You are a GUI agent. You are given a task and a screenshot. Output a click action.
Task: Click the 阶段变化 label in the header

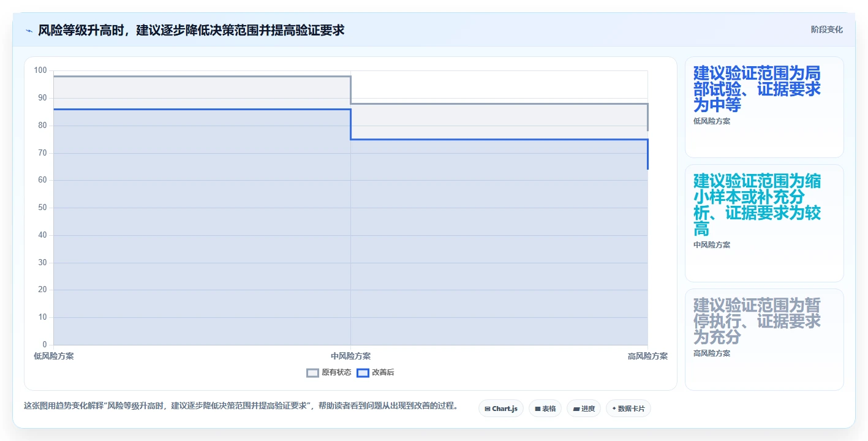(826, 29)
